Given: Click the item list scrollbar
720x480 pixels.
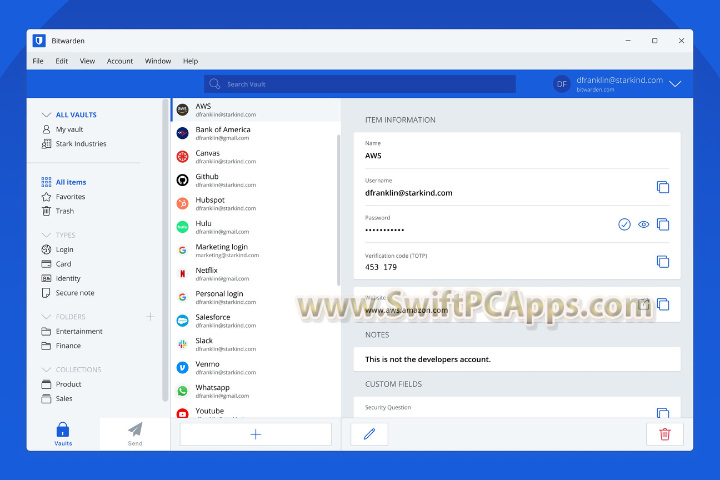Looking at the screenshot, I should click(x=339, y=210).
